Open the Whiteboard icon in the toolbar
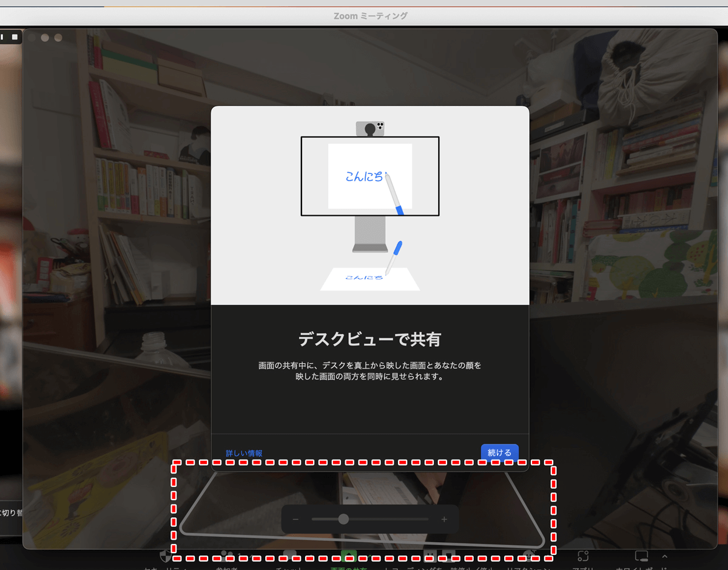Viewport: 728px width, 570px height. pyautogui.click(x=641, y=556)
